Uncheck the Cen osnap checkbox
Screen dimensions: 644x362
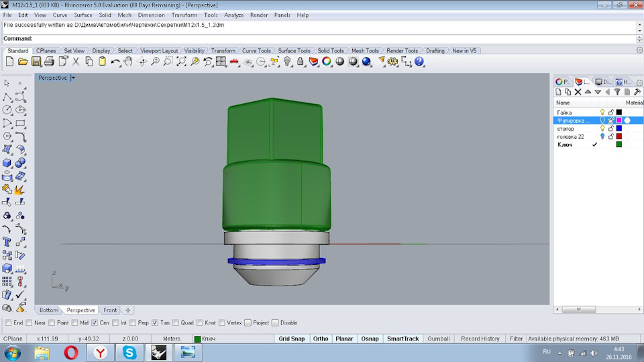pos(95,323)
